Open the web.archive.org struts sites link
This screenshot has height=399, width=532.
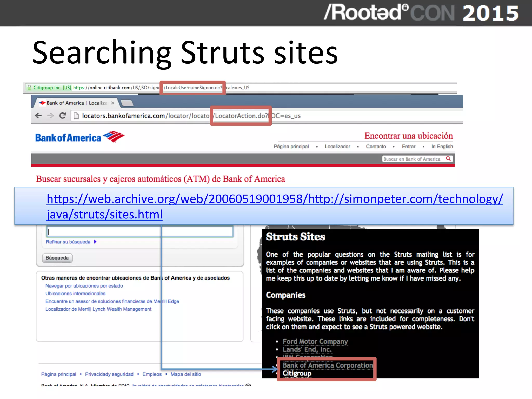(x=275, y=207)
